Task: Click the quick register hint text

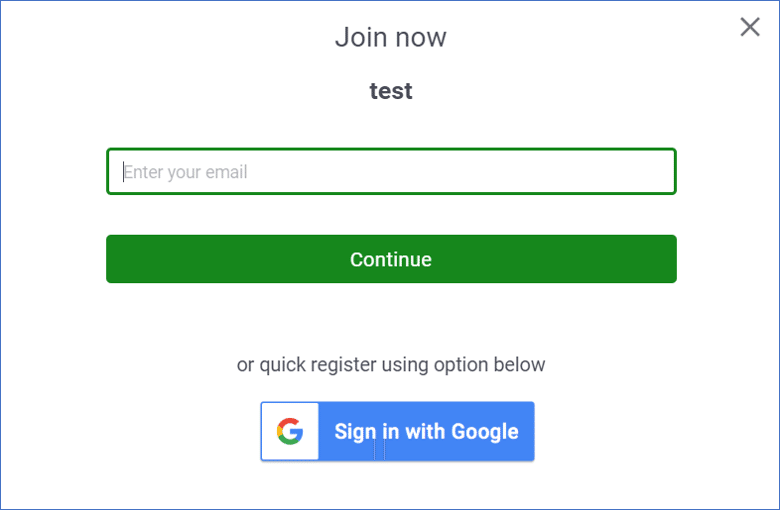Action: coord(391,364)
